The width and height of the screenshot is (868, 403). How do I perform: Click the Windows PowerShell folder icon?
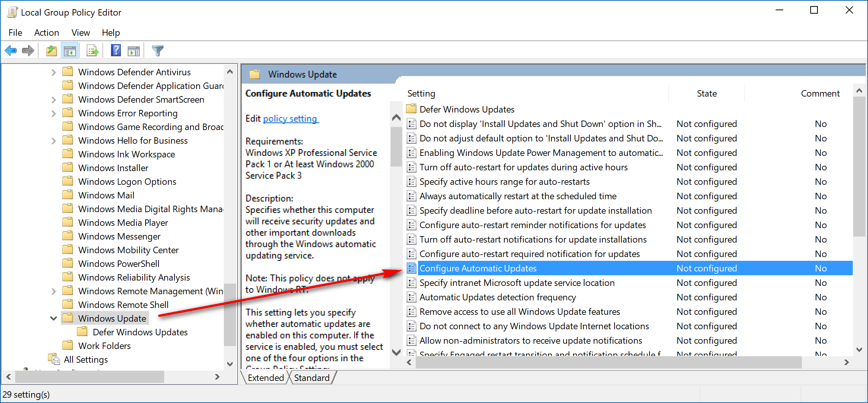(x=68, y=263)
